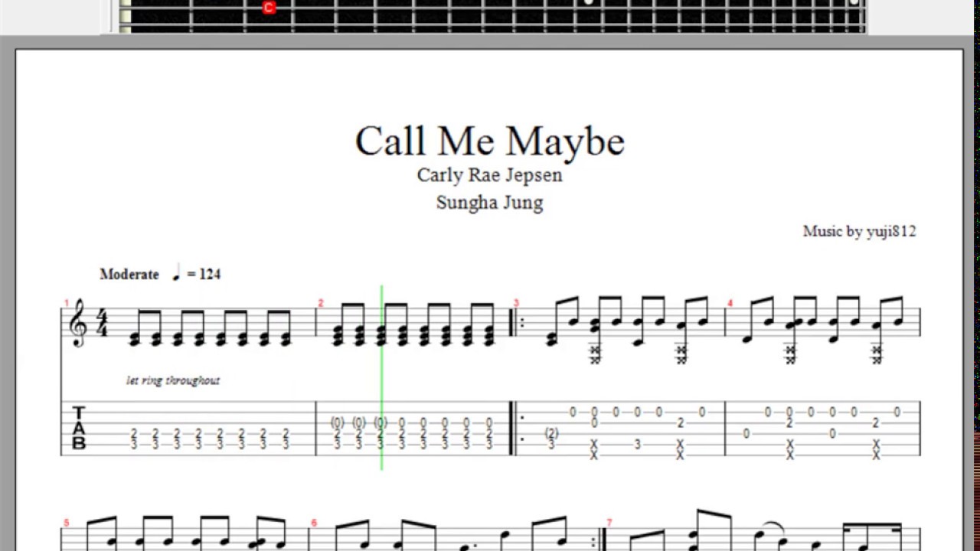Click measure number 4 marker

[730, 304]
